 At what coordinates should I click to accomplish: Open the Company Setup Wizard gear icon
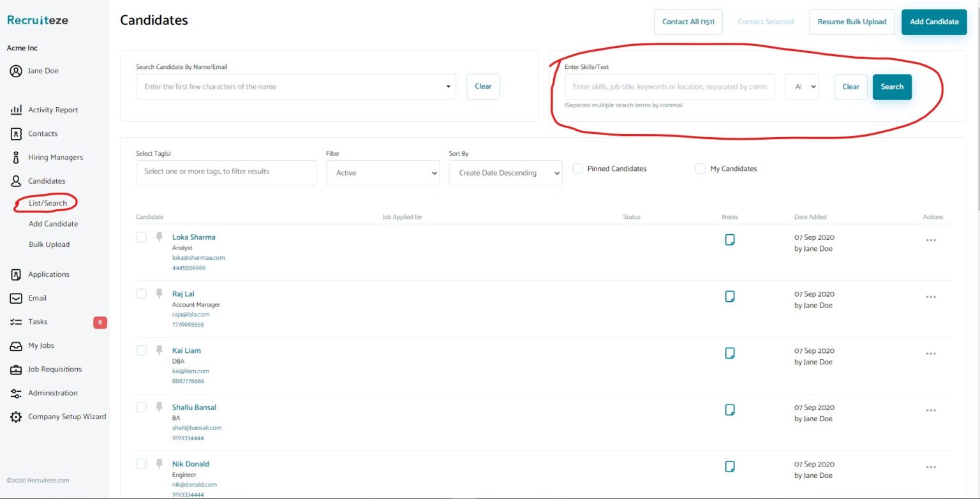17,417
